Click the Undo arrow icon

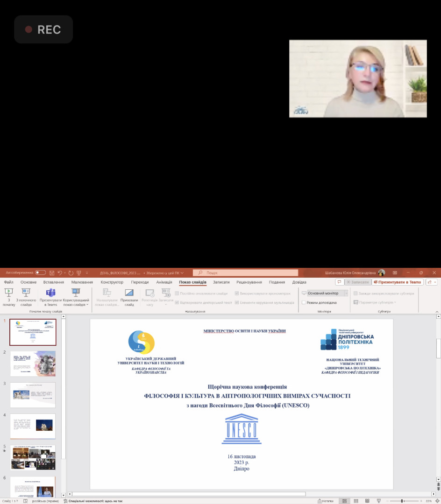coord(59,273)
